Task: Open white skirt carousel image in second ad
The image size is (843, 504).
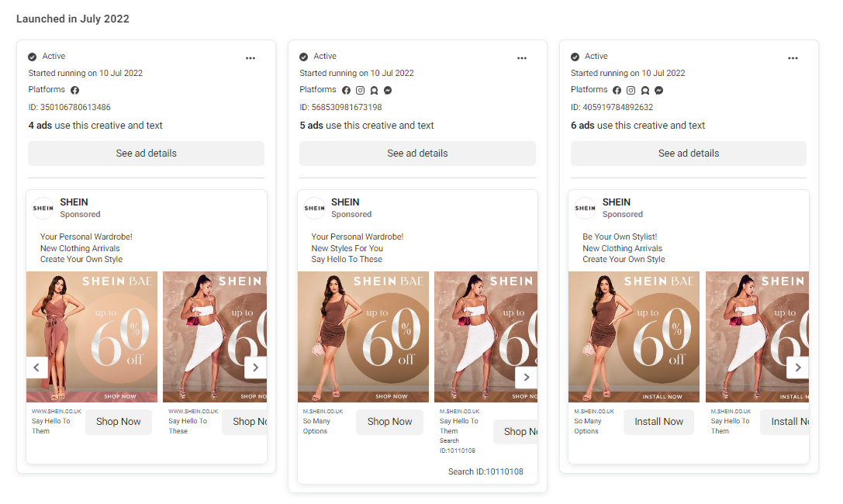Action: click(486, 337)
